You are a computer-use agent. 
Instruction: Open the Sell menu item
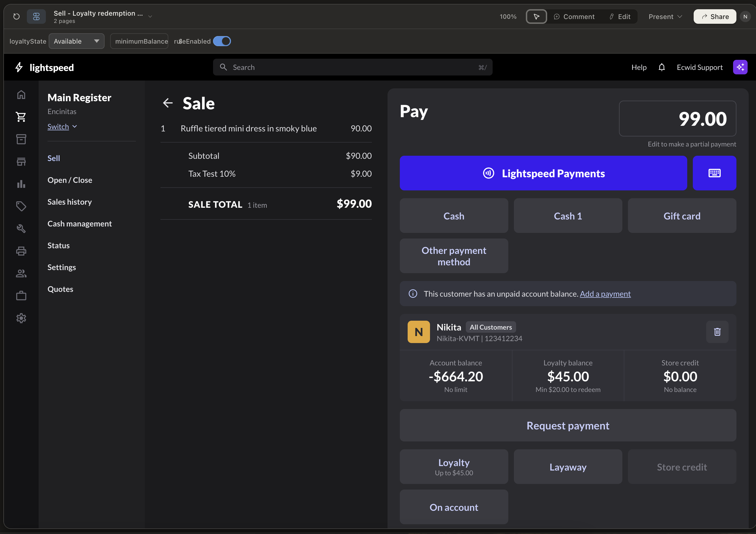[54, 158]
